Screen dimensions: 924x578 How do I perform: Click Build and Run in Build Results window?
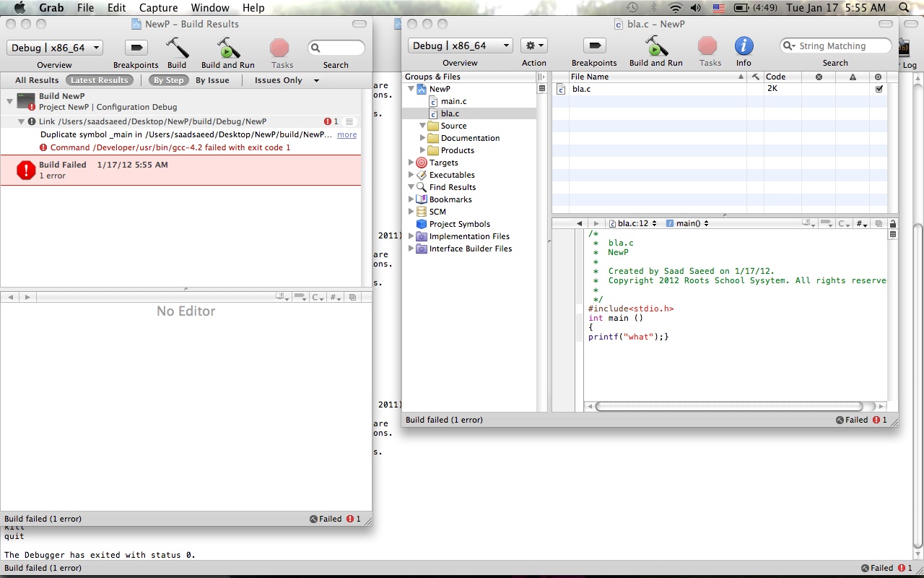(x=228, y=48)
